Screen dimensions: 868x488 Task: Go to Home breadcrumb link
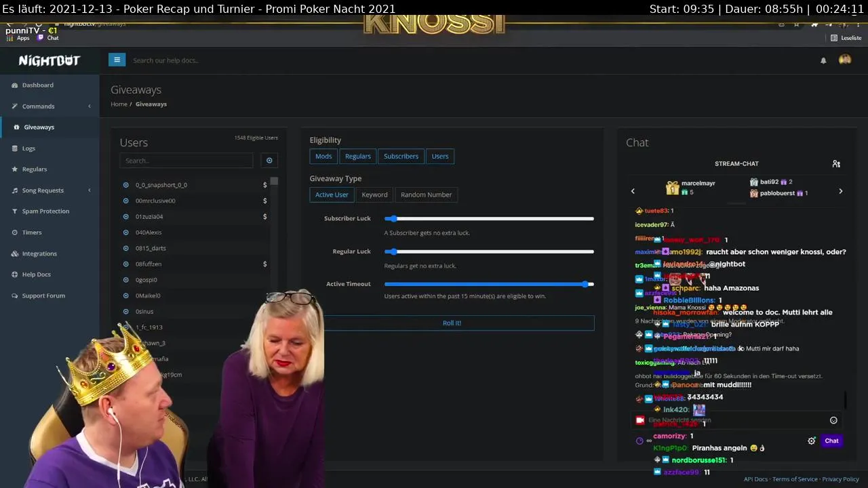(119, 104)
